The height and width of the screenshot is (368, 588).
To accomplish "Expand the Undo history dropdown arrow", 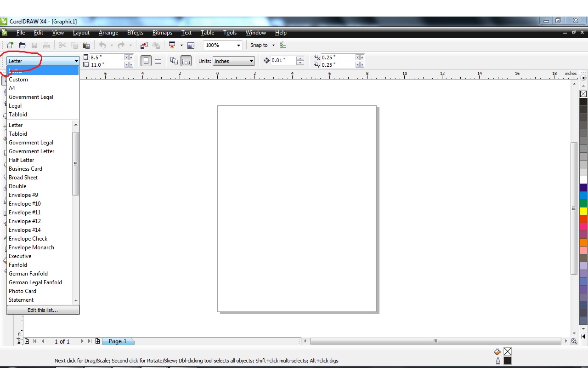I will [x=112, y=45].
